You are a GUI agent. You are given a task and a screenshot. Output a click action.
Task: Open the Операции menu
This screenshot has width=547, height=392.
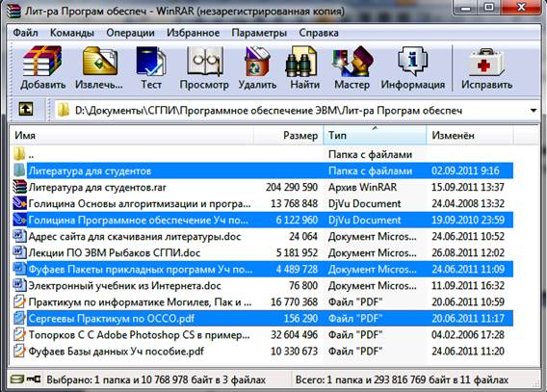[x=130, y=33]
